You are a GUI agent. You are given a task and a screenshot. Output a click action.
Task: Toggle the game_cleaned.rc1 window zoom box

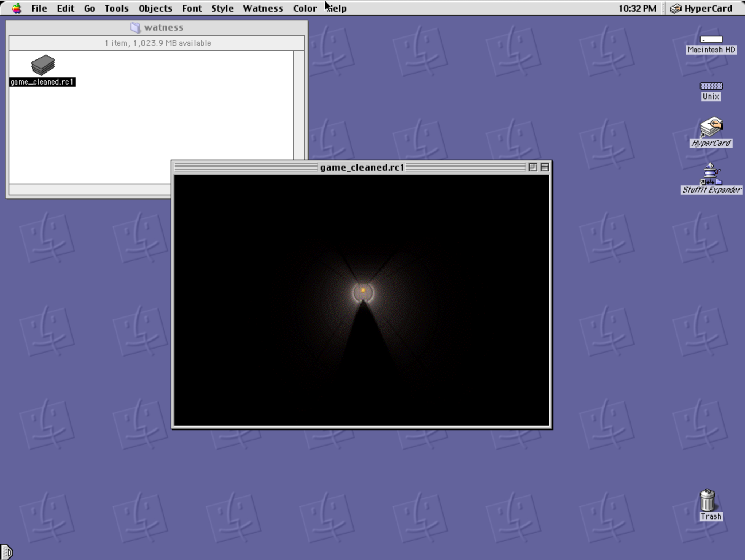click(533, 167)
